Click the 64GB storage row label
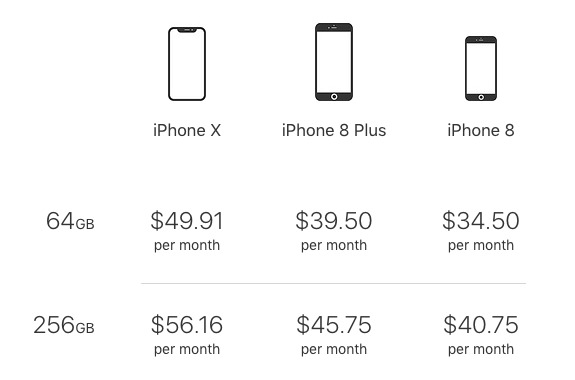The image size is (575, 380). point(70,221)
